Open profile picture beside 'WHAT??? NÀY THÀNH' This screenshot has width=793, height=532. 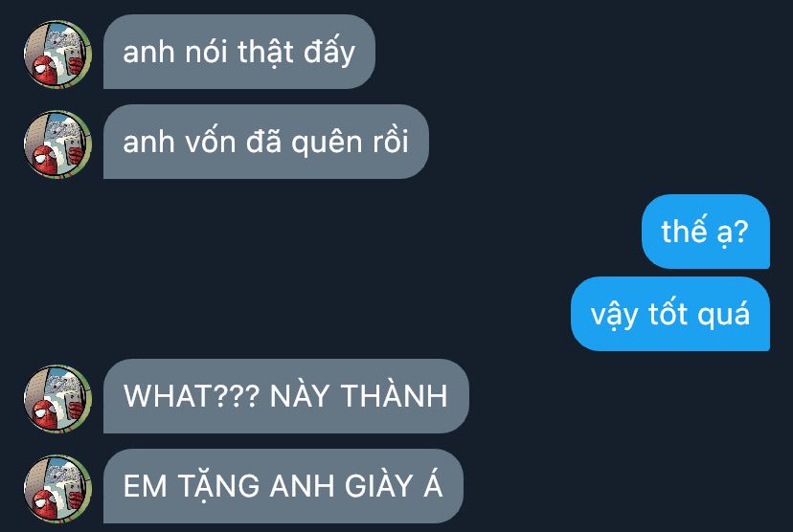coord(57,399)
